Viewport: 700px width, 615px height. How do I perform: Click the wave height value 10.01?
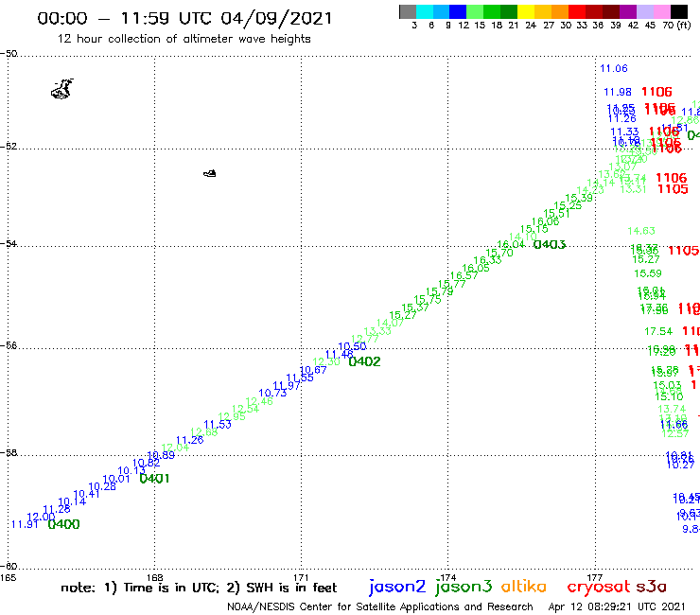[116, 479]
